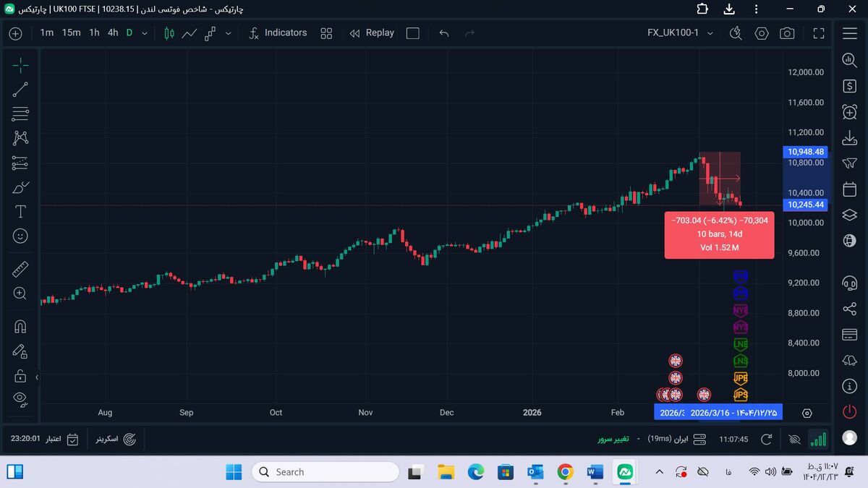Collapse the drawing toolbar side arrow
The height and width of the screenshot is (488, 868).
point(37,377)
